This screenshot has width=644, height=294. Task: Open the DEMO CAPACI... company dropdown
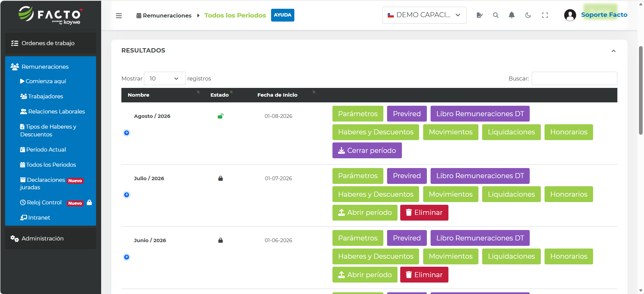pos(424,15)
